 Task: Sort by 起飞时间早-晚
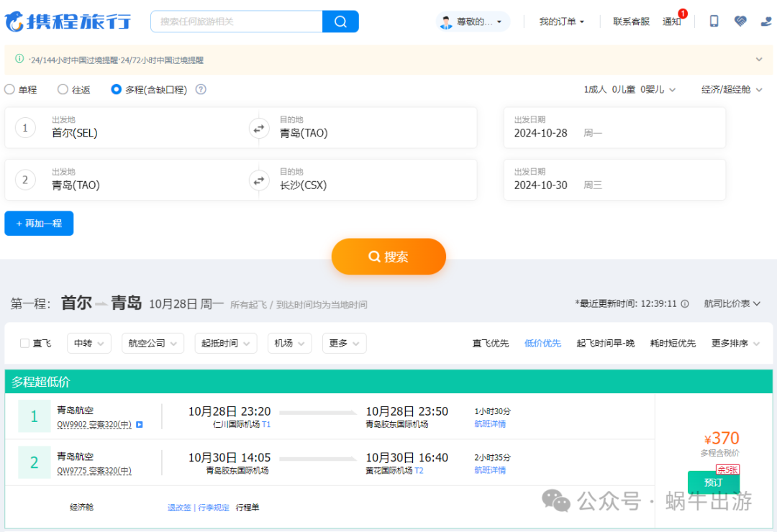pyautogui.click(x=605, y=343)
